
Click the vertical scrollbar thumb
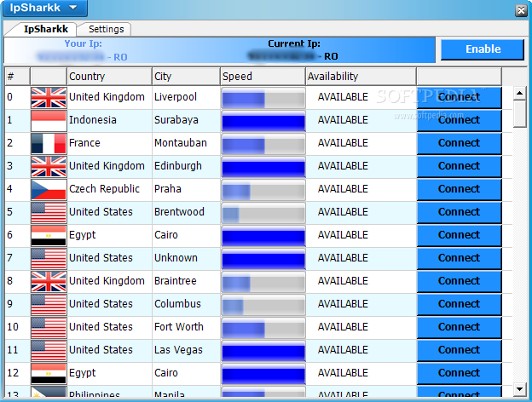point(520,113)
